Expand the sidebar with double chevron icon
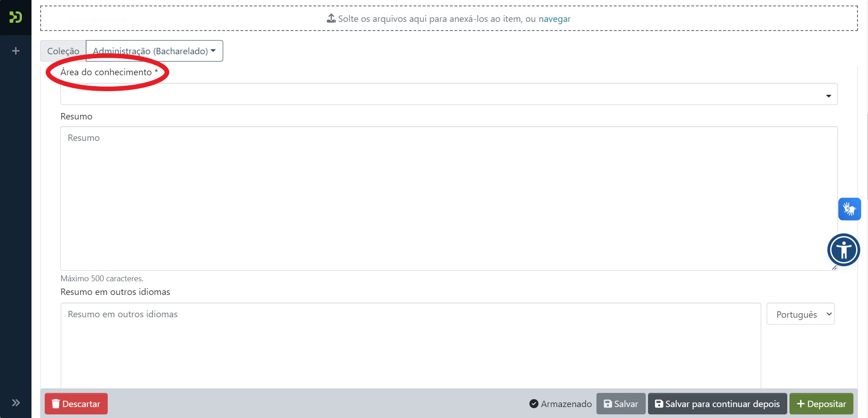Viewport: 868px width, 418px height. [x=16, y=403]
